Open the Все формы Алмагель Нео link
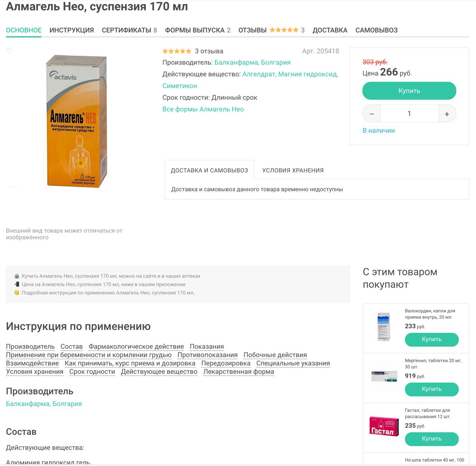Screen dimensions: 476x466 (203, 109)
